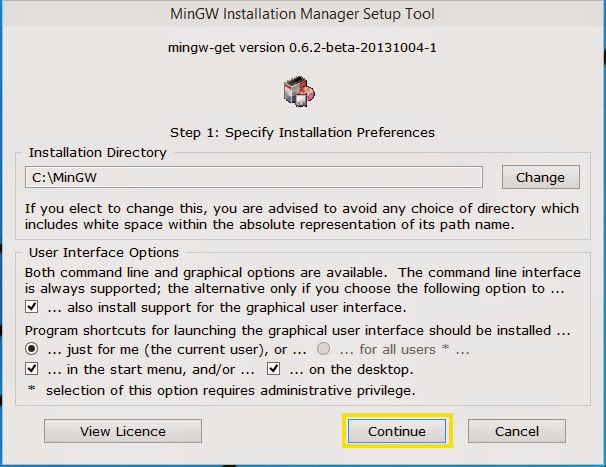
Task: Toggle the 'in the start menu' checkbox
Action: pyautogui.click(x=32, y=369)
